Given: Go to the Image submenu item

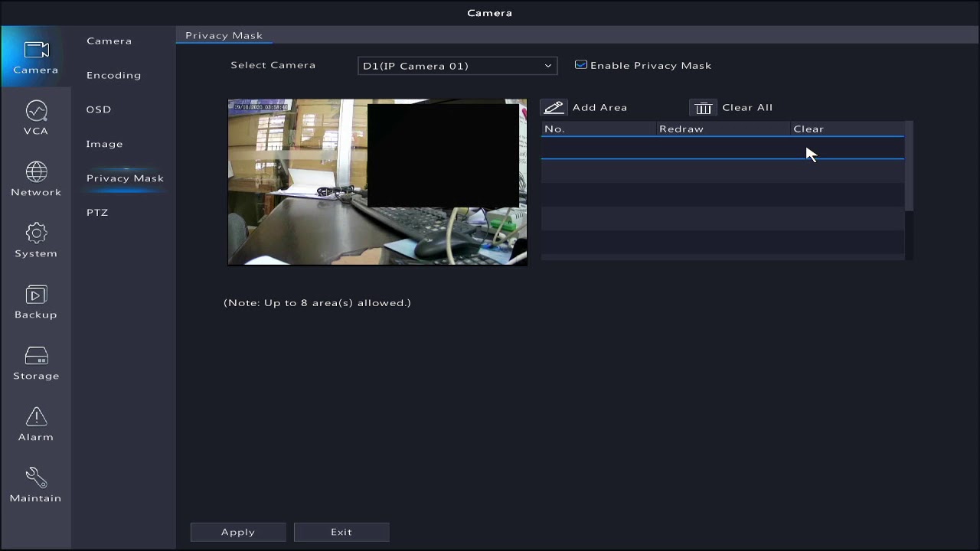Looking at the screenshot, I should pos(104,144).
